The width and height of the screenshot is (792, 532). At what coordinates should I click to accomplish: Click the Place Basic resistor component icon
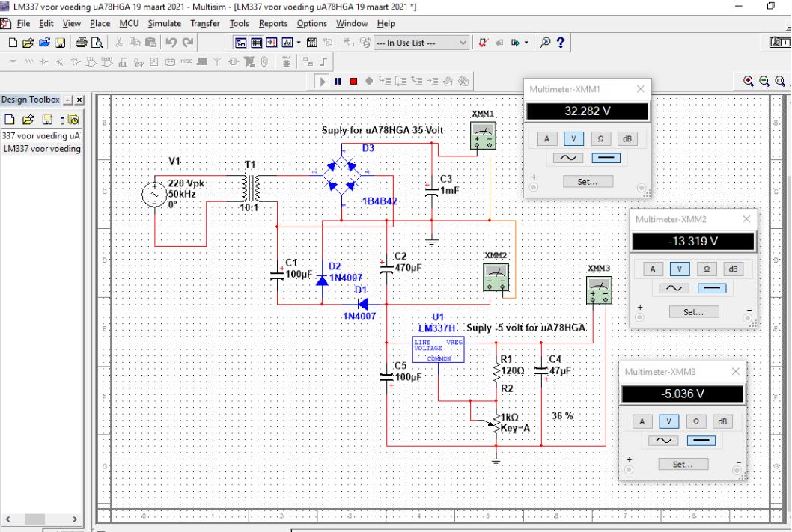(28, 62)
